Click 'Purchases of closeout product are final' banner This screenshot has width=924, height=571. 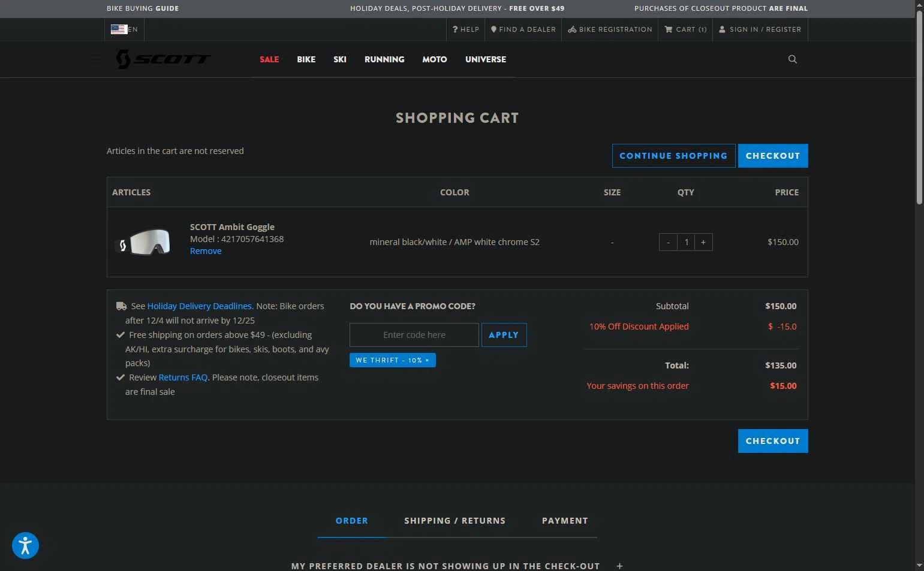pyautogui.click(x=721, y=8)
